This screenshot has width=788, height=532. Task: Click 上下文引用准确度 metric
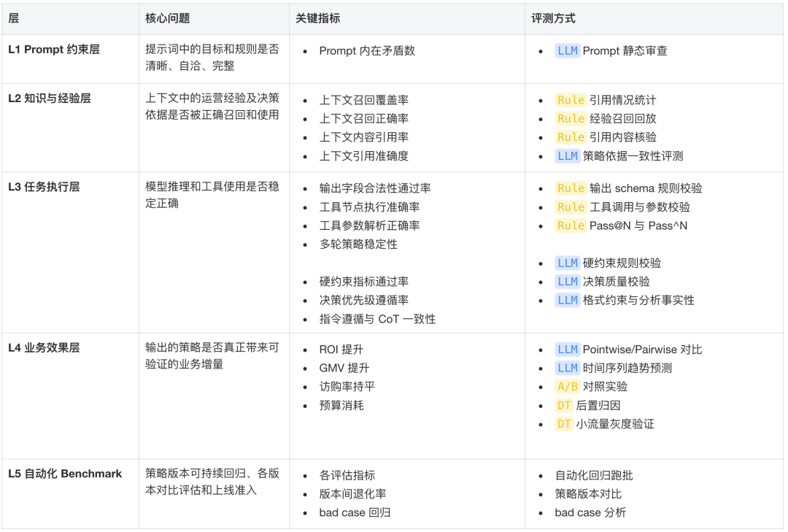(364, 156)
